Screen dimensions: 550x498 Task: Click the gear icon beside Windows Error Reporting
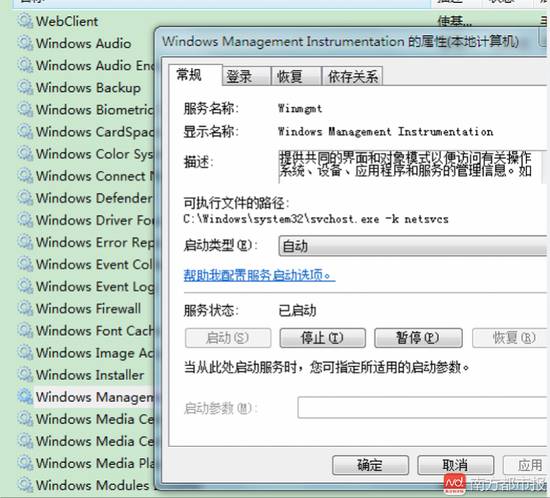(x=25, y=242)
